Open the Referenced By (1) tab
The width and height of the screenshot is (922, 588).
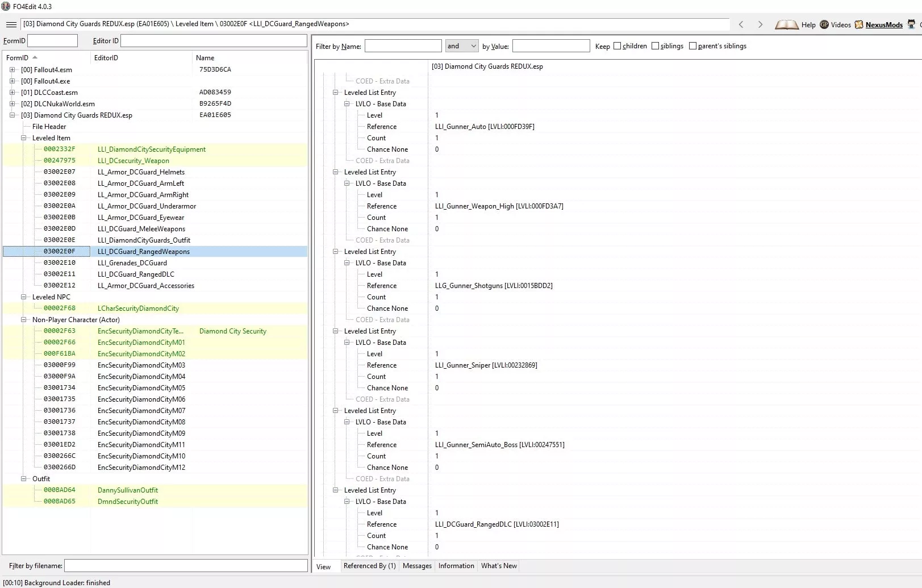(369, 566)
